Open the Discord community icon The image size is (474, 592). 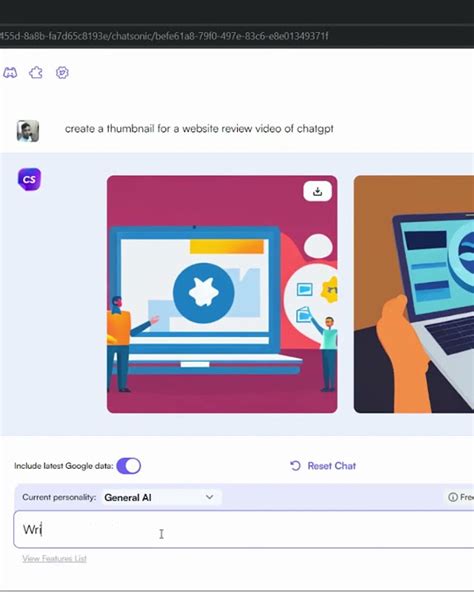pyautogui.click(x=10, y=72)
